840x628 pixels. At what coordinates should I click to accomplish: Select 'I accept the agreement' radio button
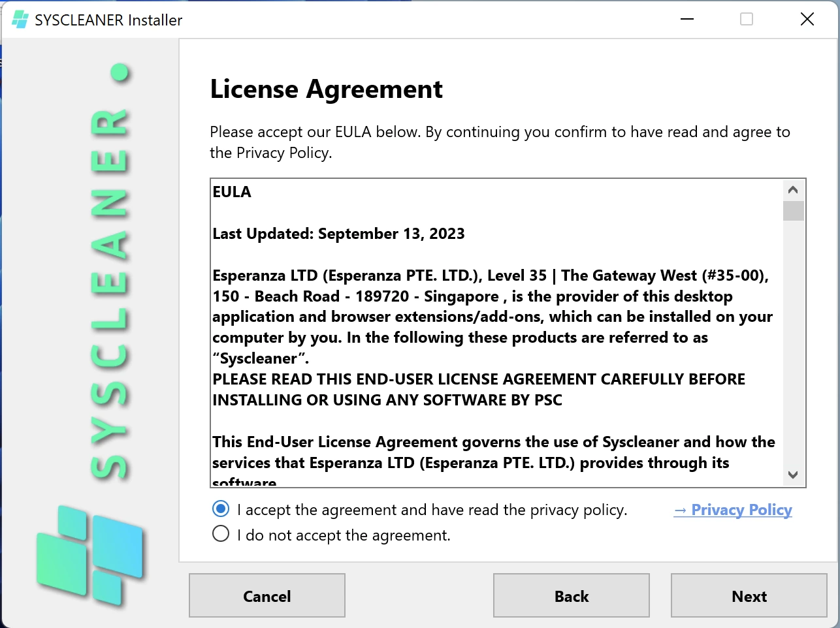tap(221, 509)
